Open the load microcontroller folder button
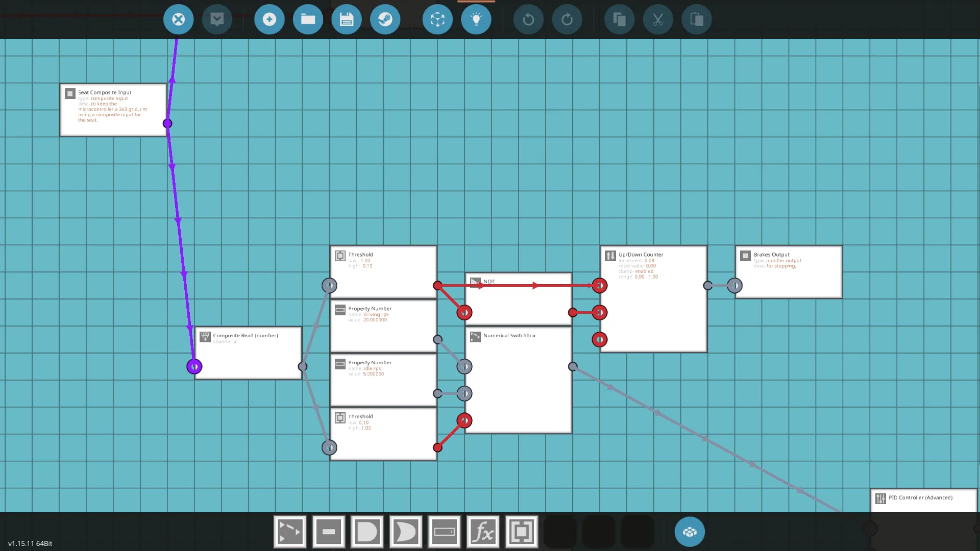The height and width of the screenshot is (551, 980). click(308, 19)
